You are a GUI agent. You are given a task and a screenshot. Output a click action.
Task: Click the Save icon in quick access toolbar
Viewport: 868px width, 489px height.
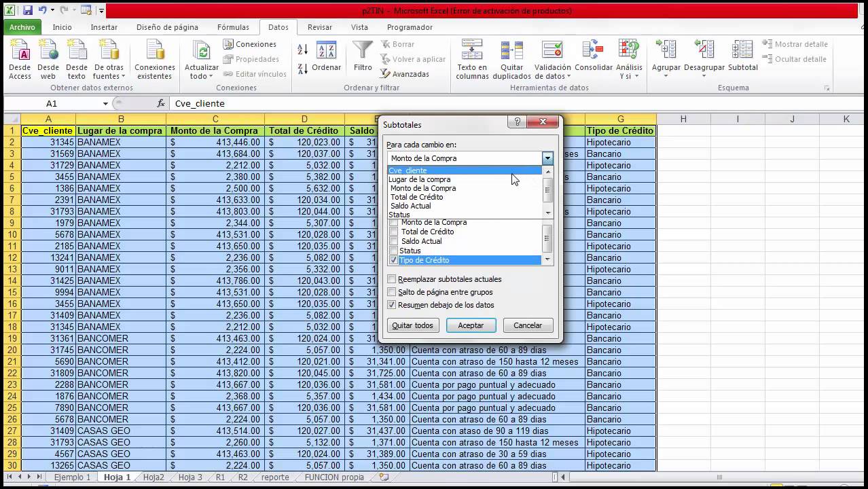coord(28,10)
